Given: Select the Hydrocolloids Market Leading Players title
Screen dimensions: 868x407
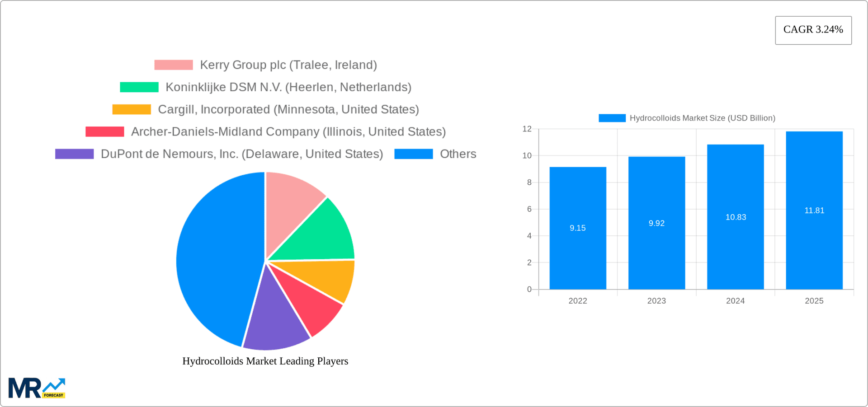Looking at the screenshot, I should coord(265,361).
